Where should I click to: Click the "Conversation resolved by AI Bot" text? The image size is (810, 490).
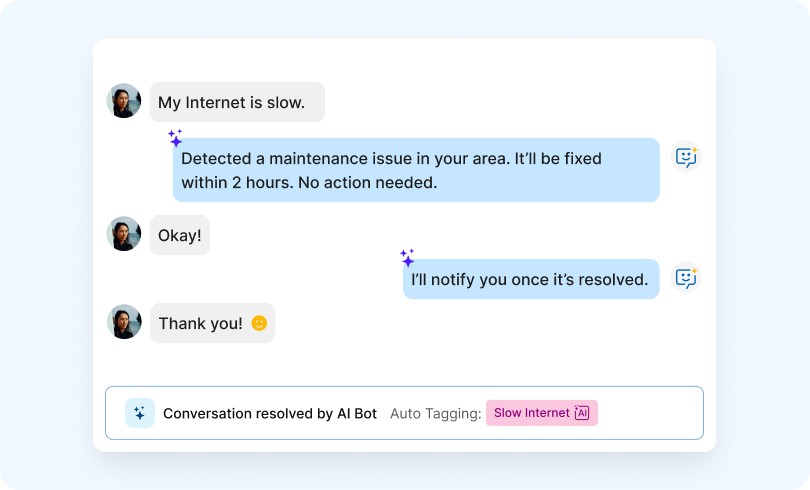coord(270,413)
